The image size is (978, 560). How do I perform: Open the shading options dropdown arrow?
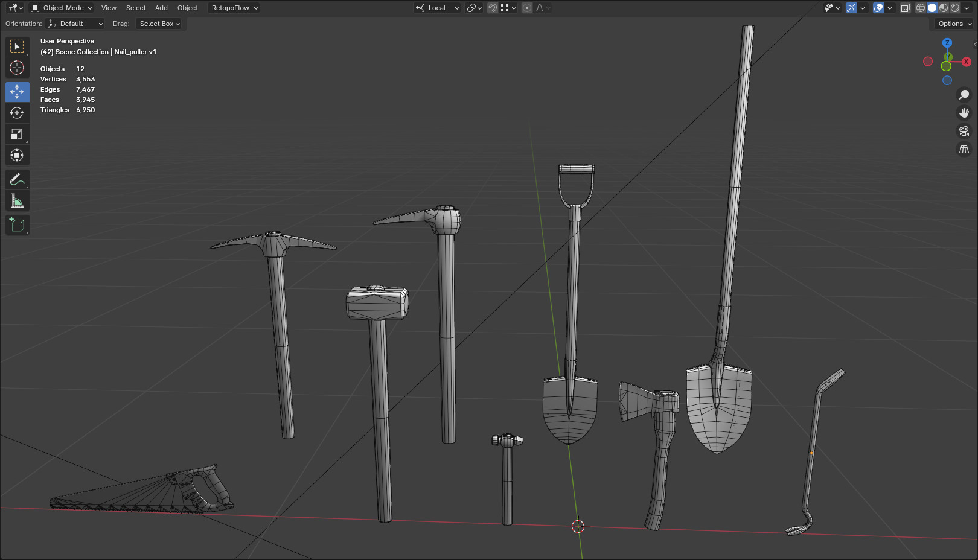click(x=966, y=8)
